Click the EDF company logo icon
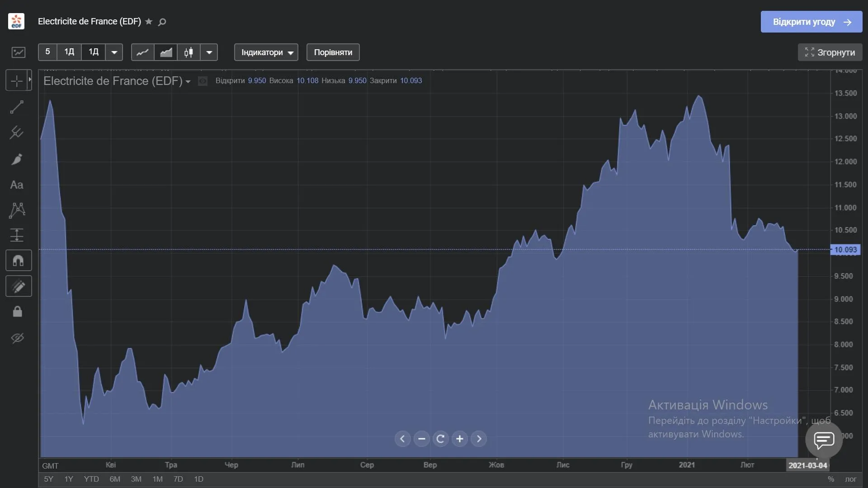 16,21
